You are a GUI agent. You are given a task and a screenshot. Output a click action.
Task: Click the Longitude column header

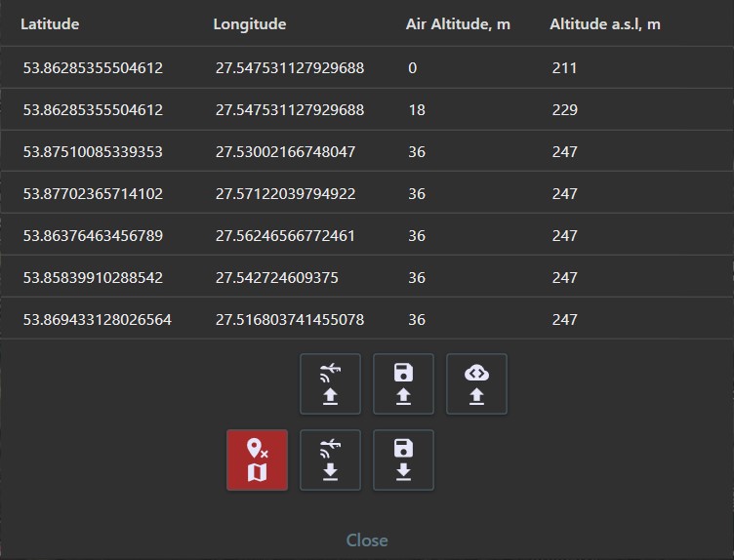tap(250, 23)
